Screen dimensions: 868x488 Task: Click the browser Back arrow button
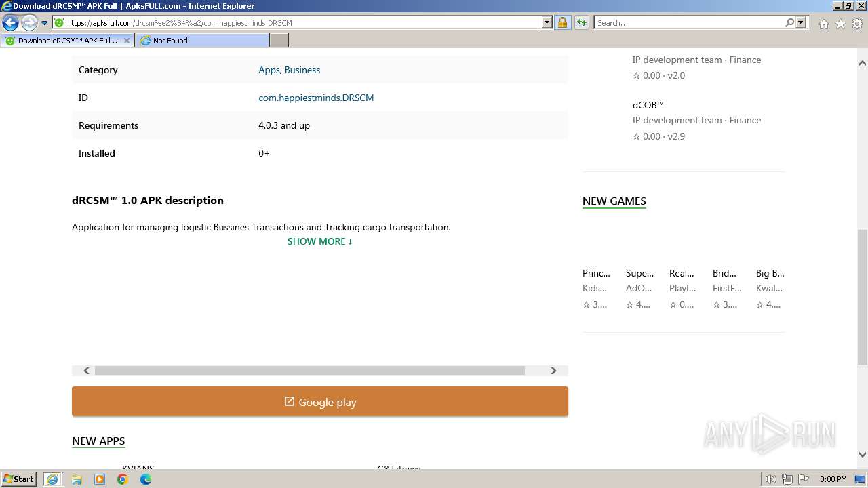coord(10,22)
